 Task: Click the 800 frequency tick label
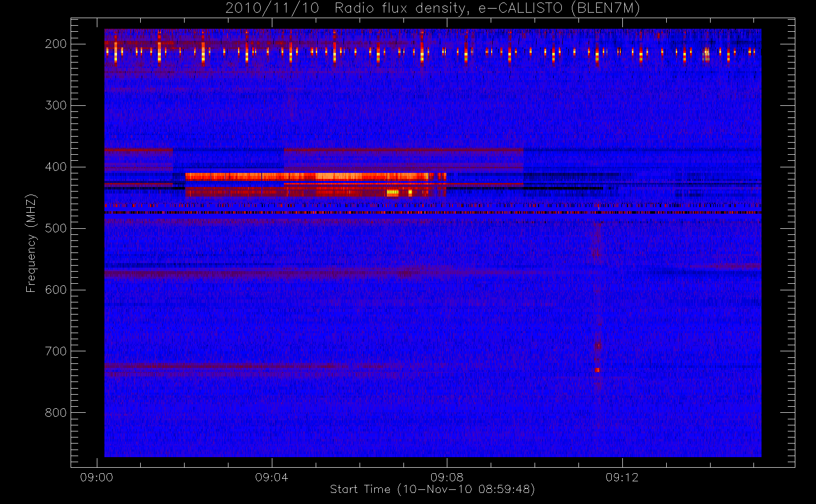56,413
